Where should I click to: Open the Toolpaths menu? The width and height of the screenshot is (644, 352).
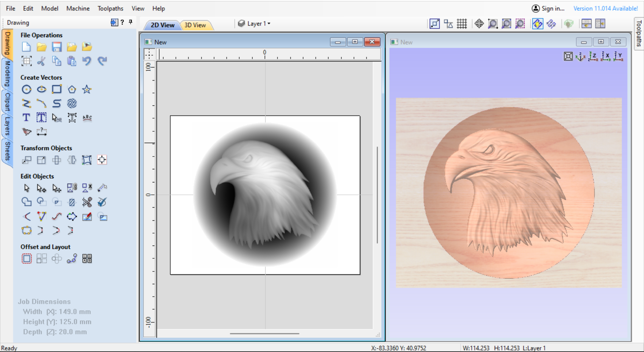tap(110, 8)
